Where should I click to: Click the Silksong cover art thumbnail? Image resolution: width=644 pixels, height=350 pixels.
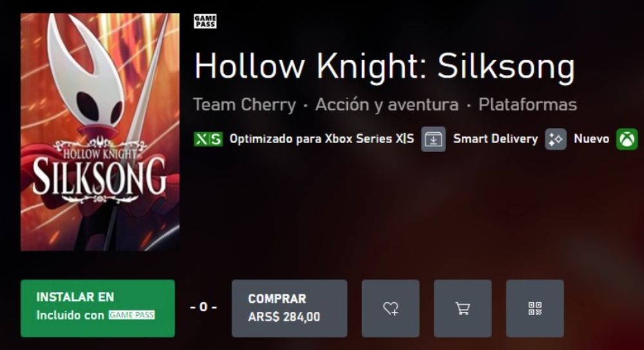click(x=100, y=131)
